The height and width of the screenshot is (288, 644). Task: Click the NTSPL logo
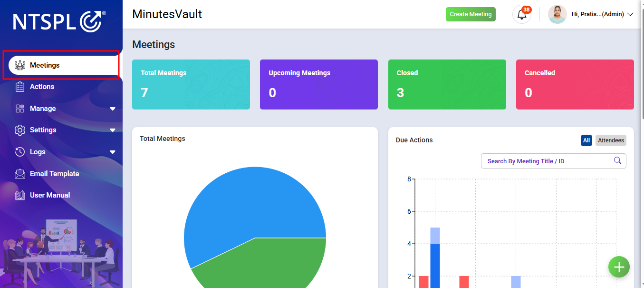[x=59, y=22]
